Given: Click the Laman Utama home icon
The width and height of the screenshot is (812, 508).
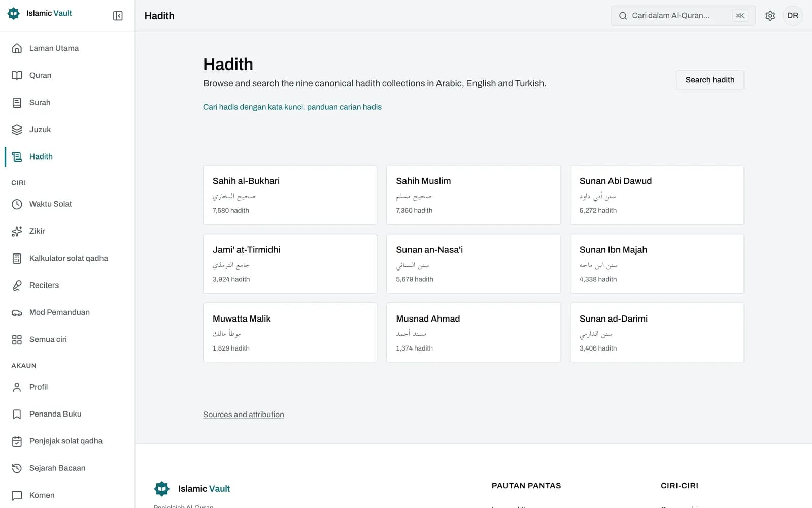Looking at the screenshot, I should 17,48.
